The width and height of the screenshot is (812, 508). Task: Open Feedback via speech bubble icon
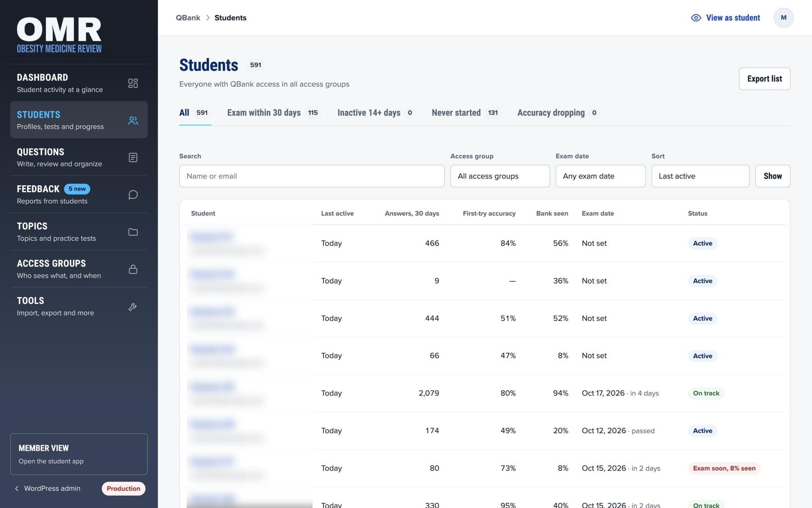coord(133,195)
